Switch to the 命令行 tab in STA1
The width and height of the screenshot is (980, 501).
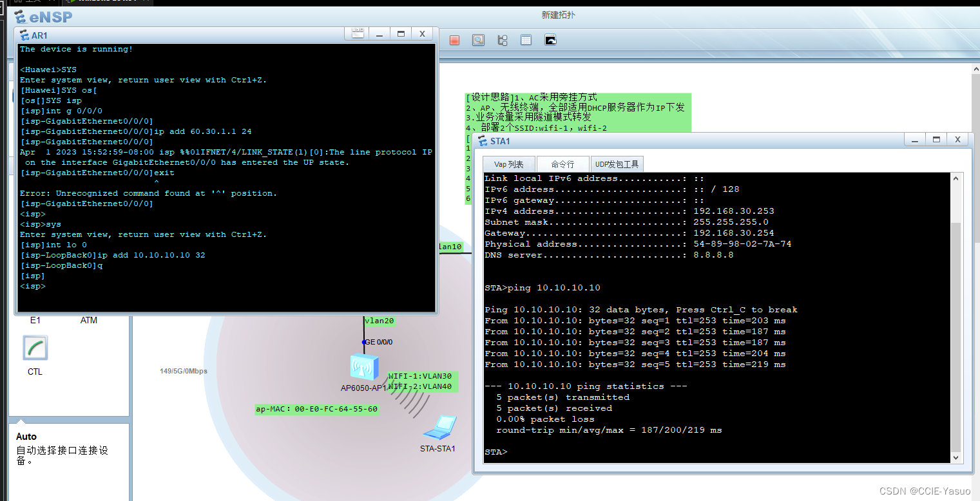563,164
